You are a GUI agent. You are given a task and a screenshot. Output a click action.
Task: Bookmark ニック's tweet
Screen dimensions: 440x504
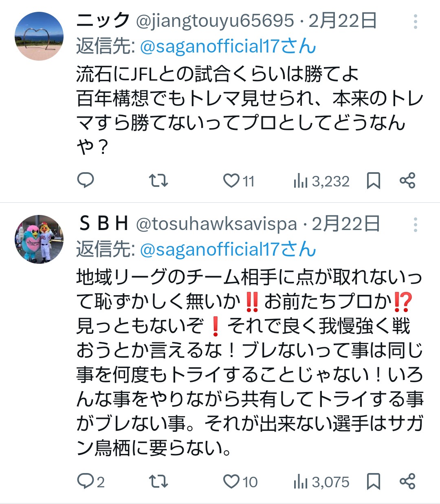[x=373, y=180]
